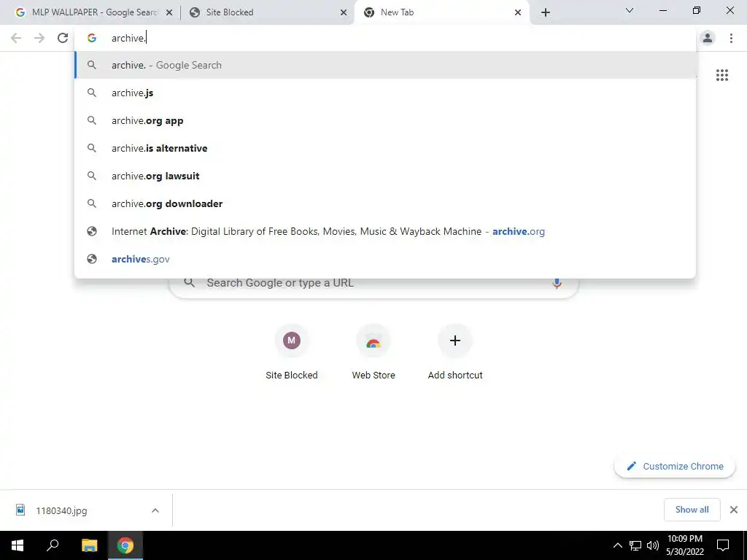The height and width of the screenshot is (560, 747).
Task: Click the Chrome taskbar icon
Action: pos(125,545)
